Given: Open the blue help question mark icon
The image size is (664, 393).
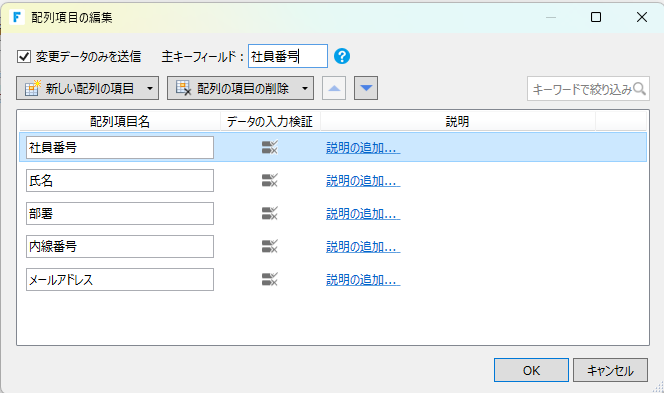Looking at the screenshot, I should coord(342,56).
